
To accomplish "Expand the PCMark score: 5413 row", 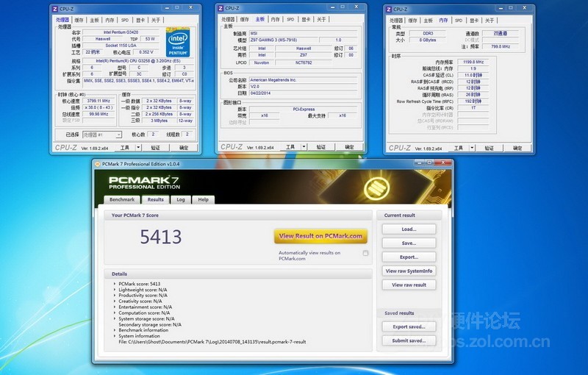I will coord(115,284).
